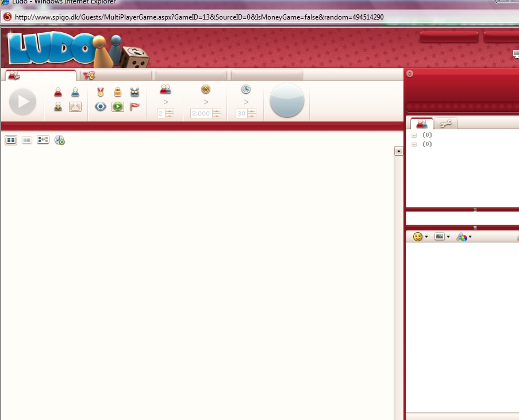Image resolution: width=519 pixels, height=420 pixels.
Task: Toggle the eye spectator icon
Action: point(101,106)
